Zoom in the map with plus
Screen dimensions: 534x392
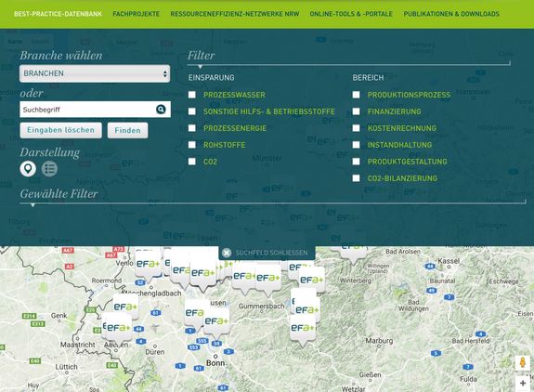523,383
